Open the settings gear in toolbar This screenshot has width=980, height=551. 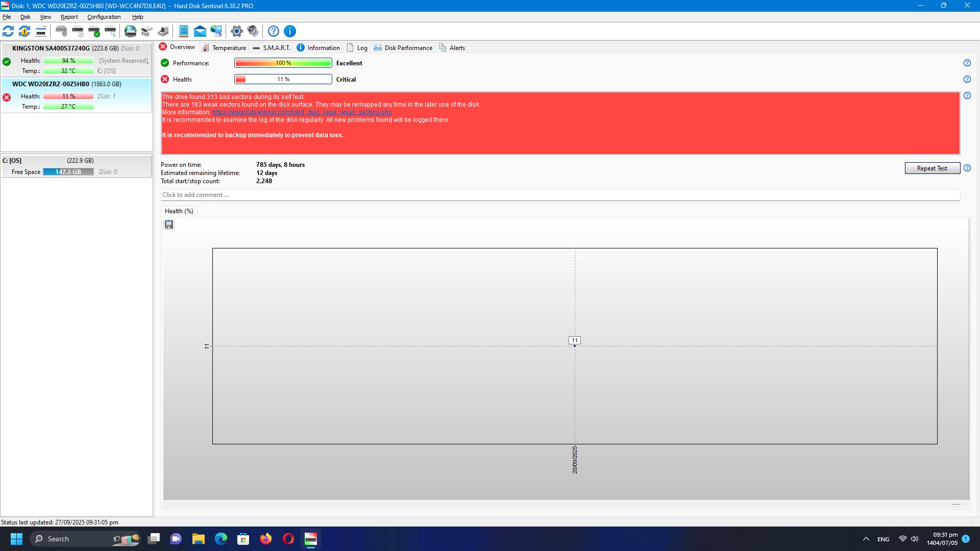236,31
